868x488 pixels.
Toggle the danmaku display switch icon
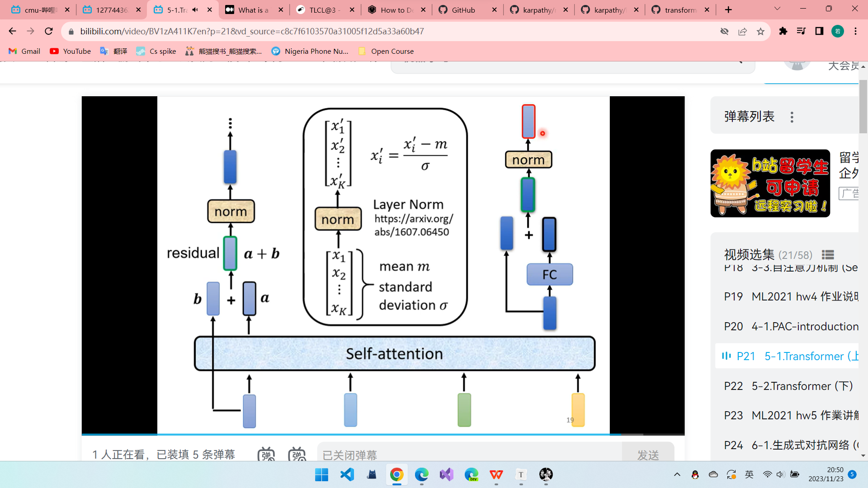pyautogui.click(x=266, y=455)
